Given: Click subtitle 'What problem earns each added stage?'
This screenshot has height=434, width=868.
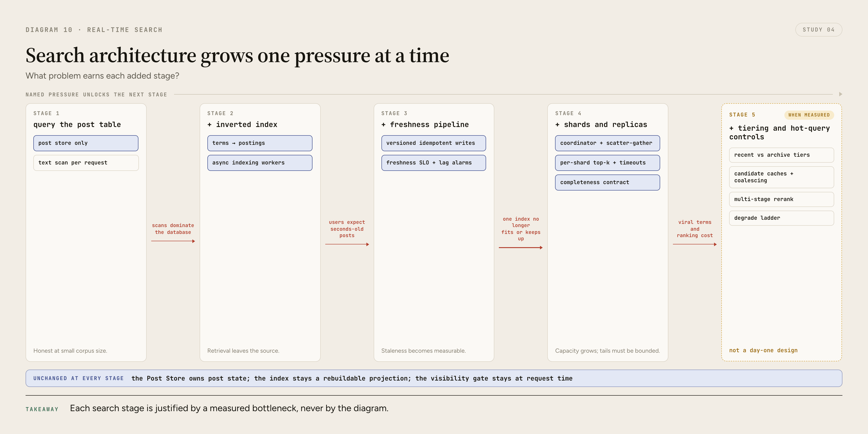Looking at the screenshot, I should (x=102, y=76).
